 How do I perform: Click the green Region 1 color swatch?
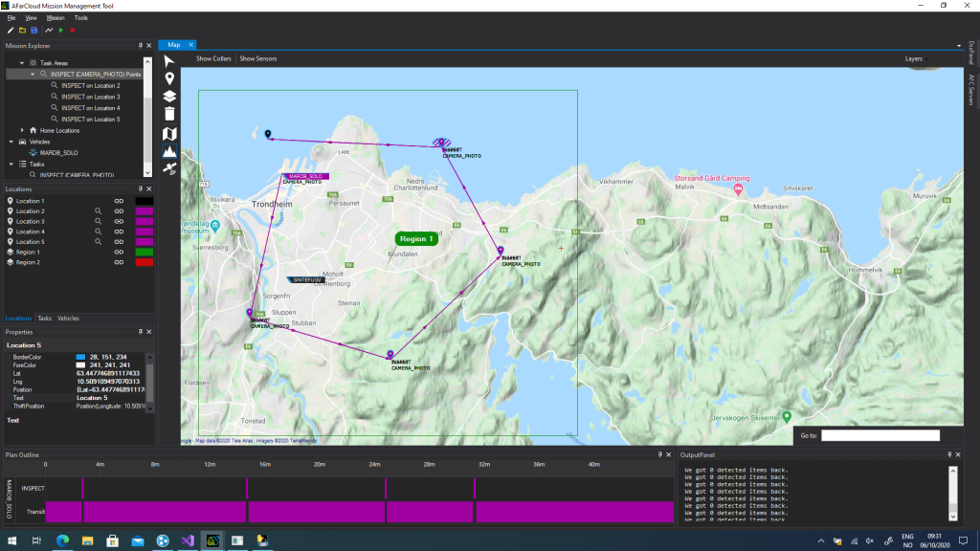(x=144, y=252)
